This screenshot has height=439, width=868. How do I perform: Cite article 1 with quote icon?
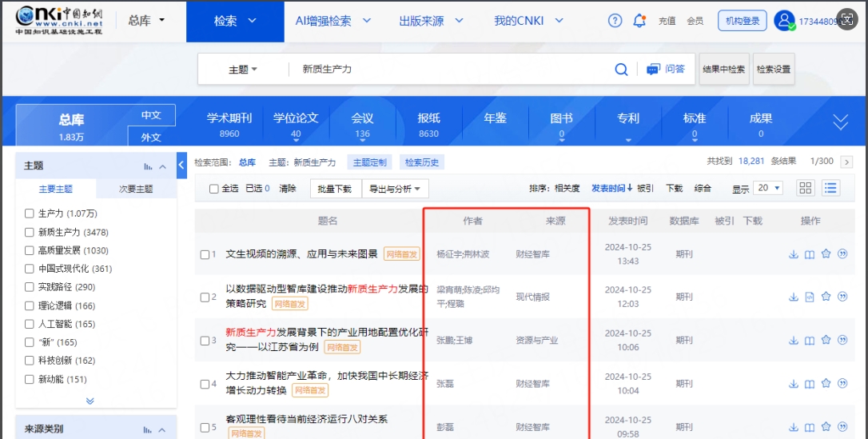pyautogui.click(x=842, y=254)
